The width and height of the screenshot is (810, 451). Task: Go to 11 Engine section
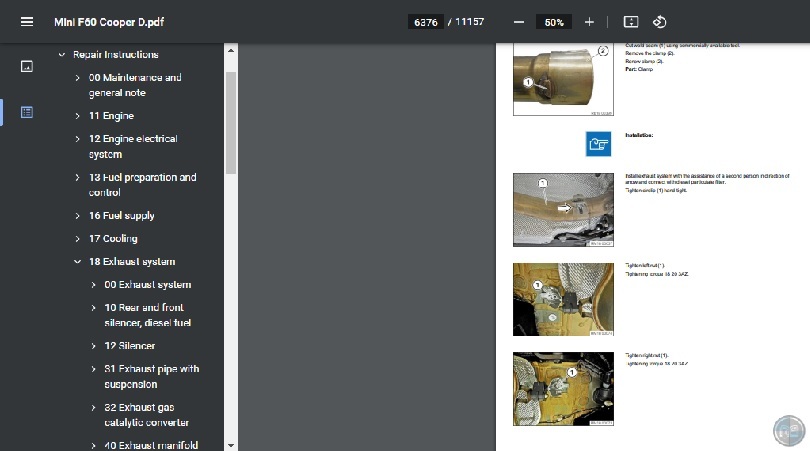pos(111,116)
